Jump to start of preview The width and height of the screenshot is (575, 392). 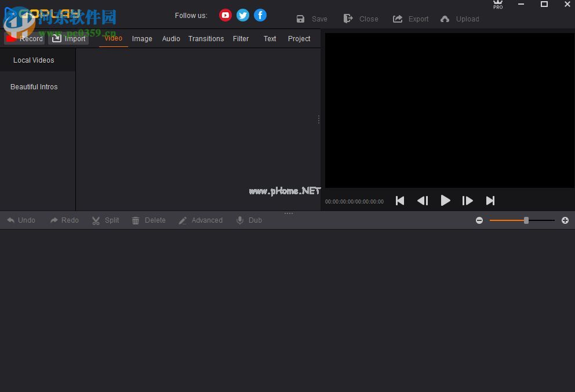[x=400, y=201]
